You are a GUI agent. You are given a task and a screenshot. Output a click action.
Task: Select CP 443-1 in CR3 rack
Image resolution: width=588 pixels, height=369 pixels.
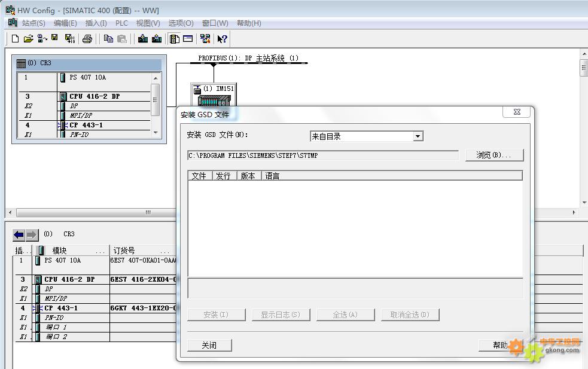pyautogui.click(x=86, y=125)
